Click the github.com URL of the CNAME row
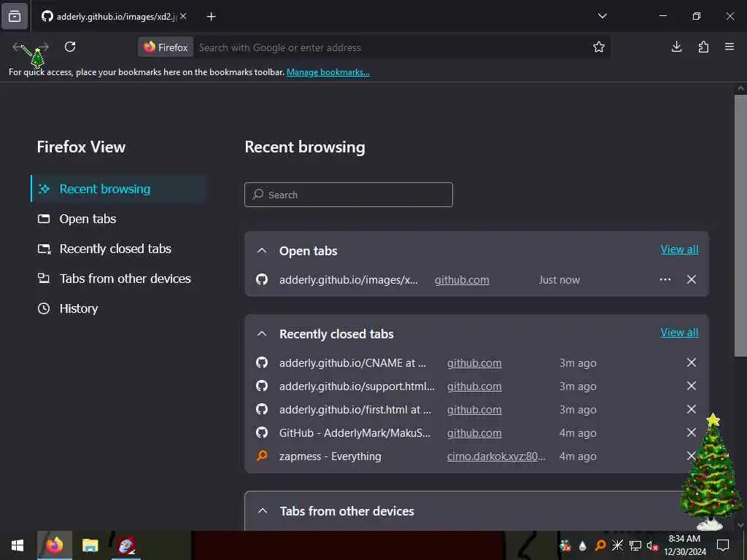747x560 pixels. click(474, 363)
